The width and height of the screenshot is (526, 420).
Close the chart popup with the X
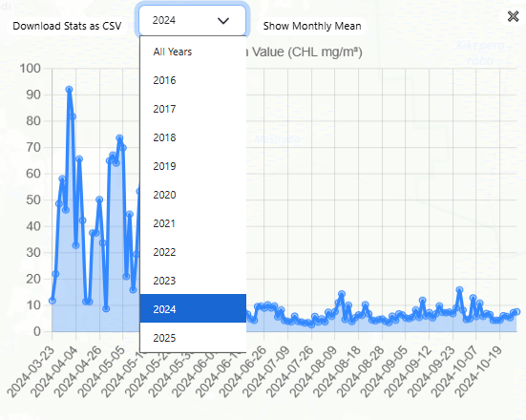(x=513, y=16)
